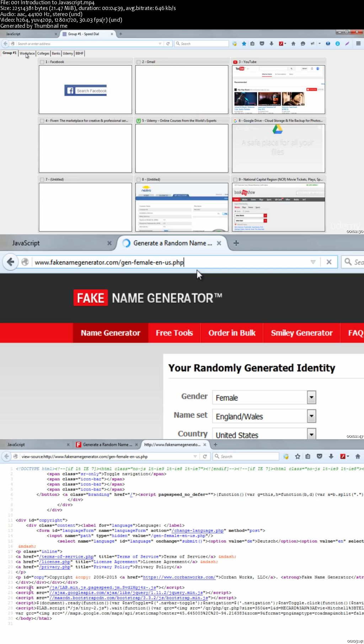364x644 pixels.
Task: Open the /license.php link in source
Action: [55, 562]
